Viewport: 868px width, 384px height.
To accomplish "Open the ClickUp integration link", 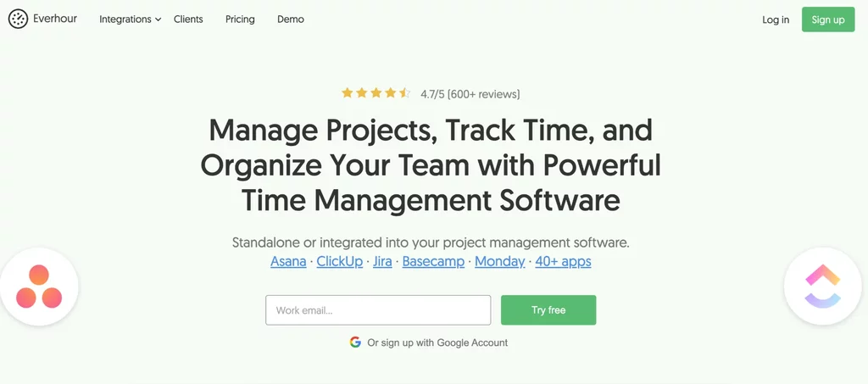I will point(340,261).
